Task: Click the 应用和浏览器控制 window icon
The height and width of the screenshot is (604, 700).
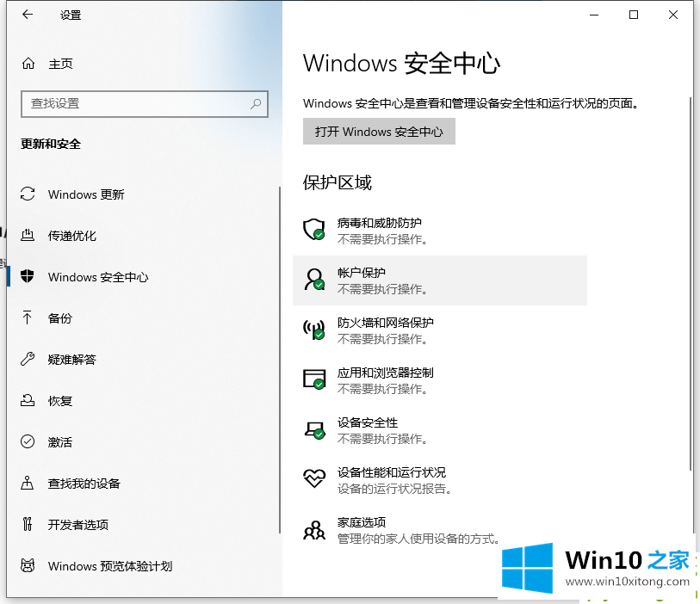Action: [314, 379]
